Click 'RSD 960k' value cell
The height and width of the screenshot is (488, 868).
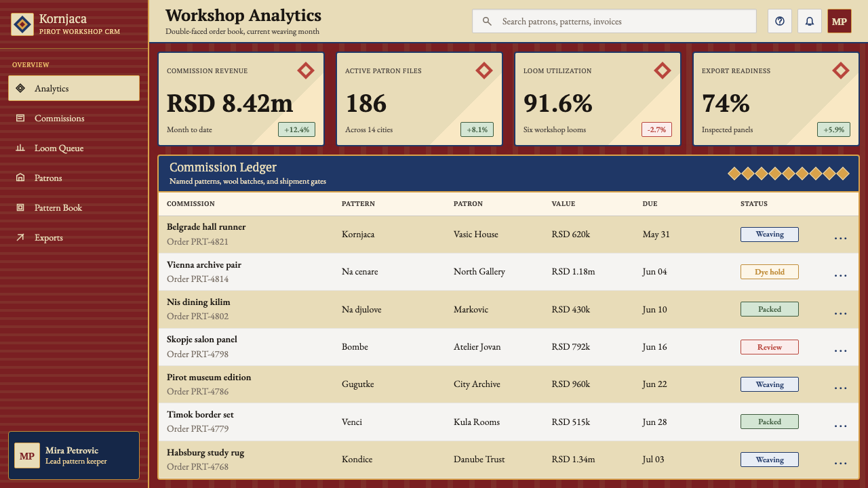[x=571, y=384]
